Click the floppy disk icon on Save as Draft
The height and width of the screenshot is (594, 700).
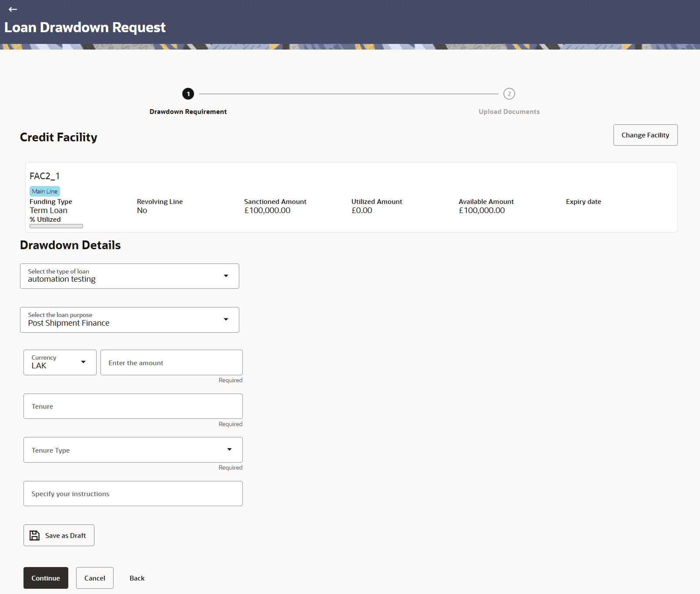click(34, 535)
